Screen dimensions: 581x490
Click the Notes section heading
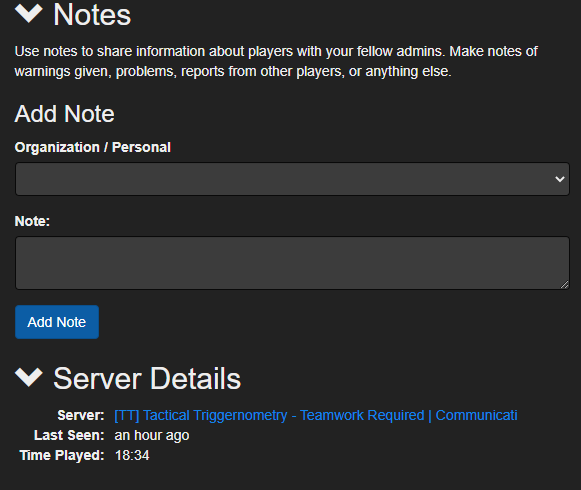pos(92,15)
